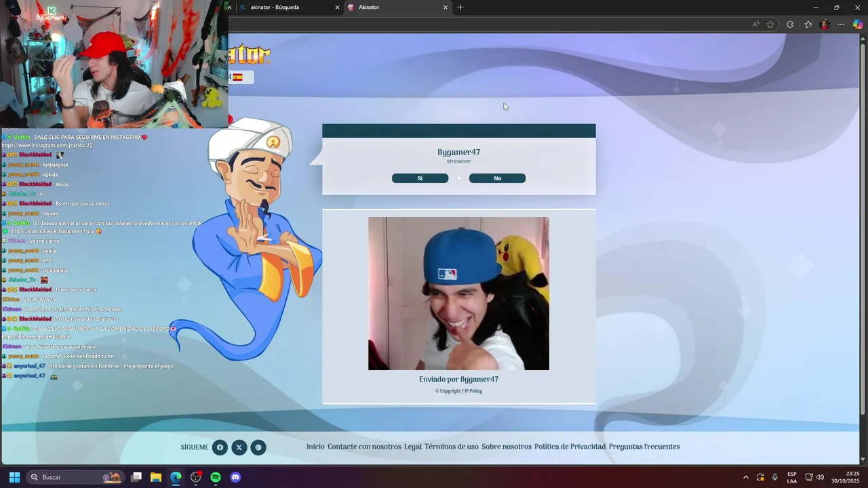868x488 pixels.
Task: Click the Enviado por Bygamer47 caption
Action: point(458,380)
